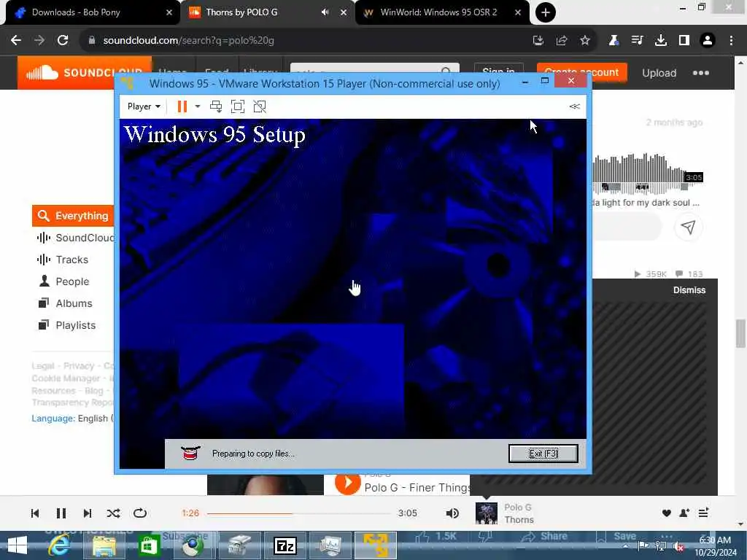Open File Explorer from taskbar
Viewport: 747px width, 560px height.
click(x=104, y=545)
